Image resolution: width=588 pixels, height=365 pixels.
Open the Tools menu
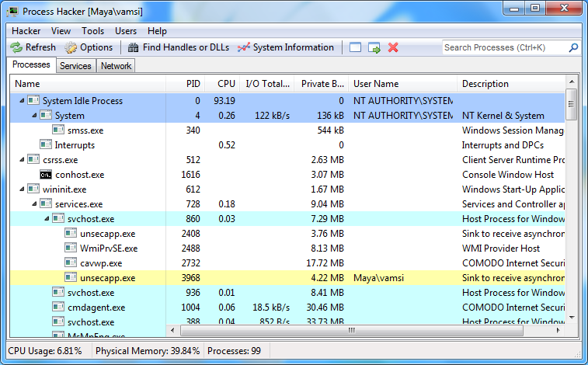(92, 31)
